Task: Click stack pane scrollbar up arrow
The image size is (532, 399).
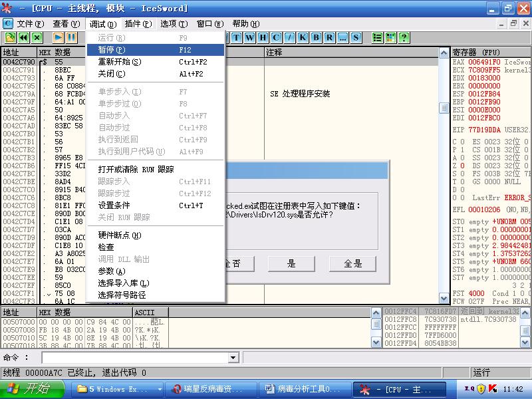Action: click(525, 313)
